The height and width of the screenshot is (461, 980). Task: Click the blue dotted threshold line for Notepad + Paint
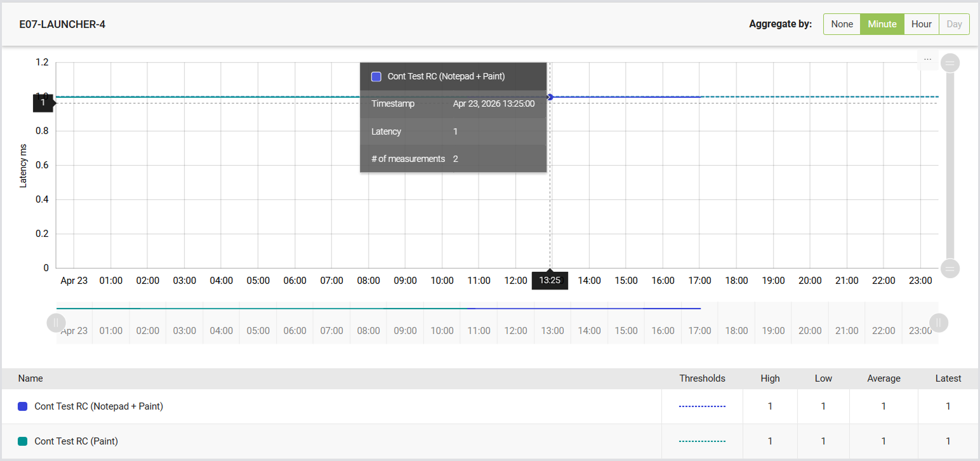tap(702, 406)
